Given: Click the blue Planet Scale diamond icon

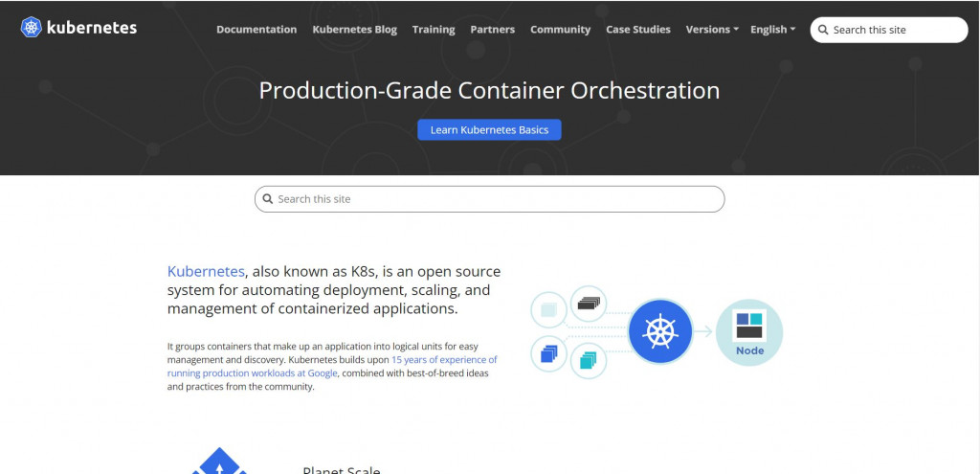Looking at the screenshot, I should [219, 461].
